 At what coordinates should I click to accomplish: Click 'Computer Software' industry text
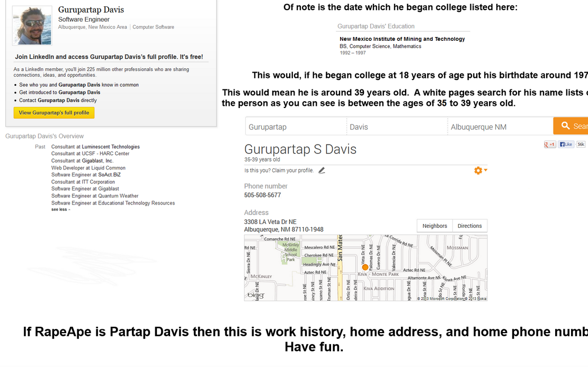pyautogui.click(x=153, y=27)
